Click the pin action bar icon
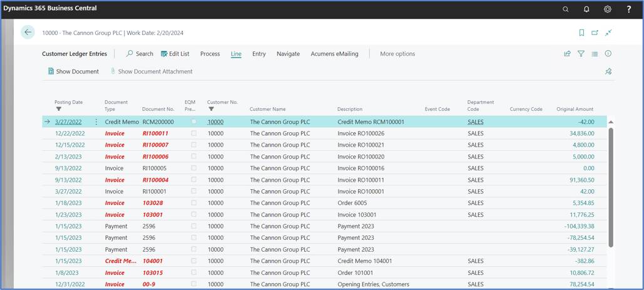The width and height of the screenshot is (644, 290). 608,71
